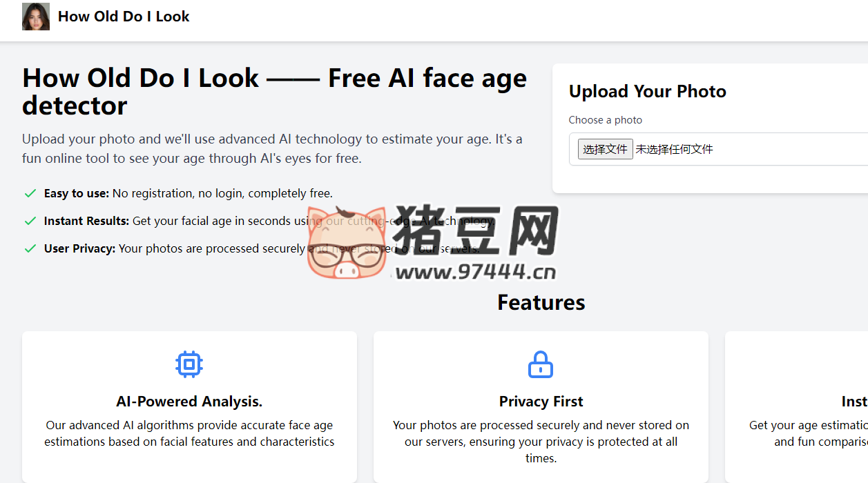This screenshot has width=868, height=483.
Task: Click the Choose a photo label
Action: 606,119
